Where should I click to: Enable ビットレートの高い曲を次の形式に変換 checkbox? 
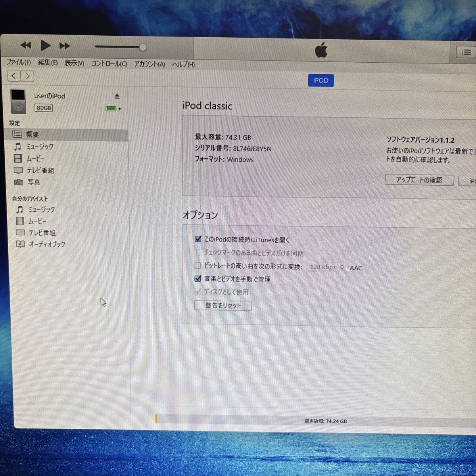coord(198,266)
